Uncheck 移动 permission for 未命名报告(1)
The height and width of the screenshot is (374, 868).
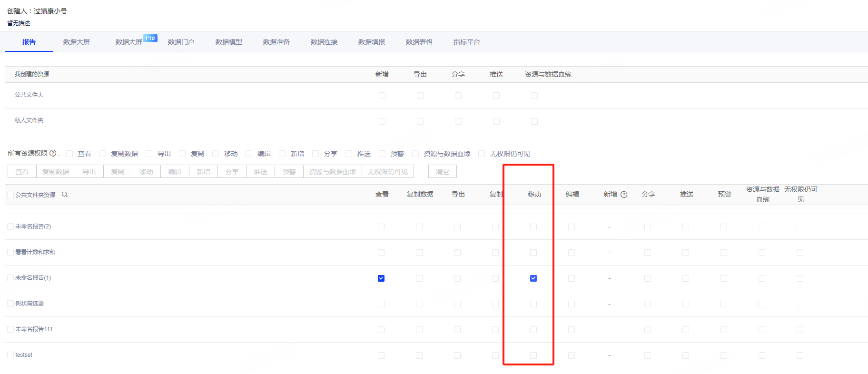click(x=533, y=278)
